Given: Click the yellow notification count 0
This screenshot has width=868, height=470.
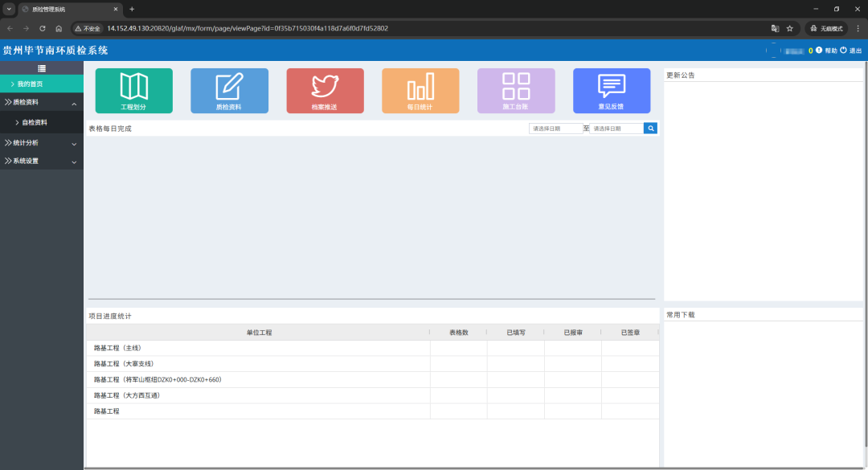Looking at the screenshot, I should (810, 51).
